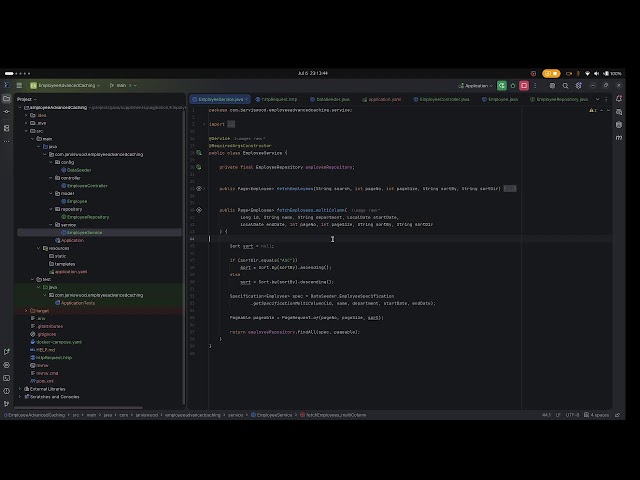Screen dimensions: 640x480
Task: Open the Project tool window folder icon
Action: [x=7, y=98]
